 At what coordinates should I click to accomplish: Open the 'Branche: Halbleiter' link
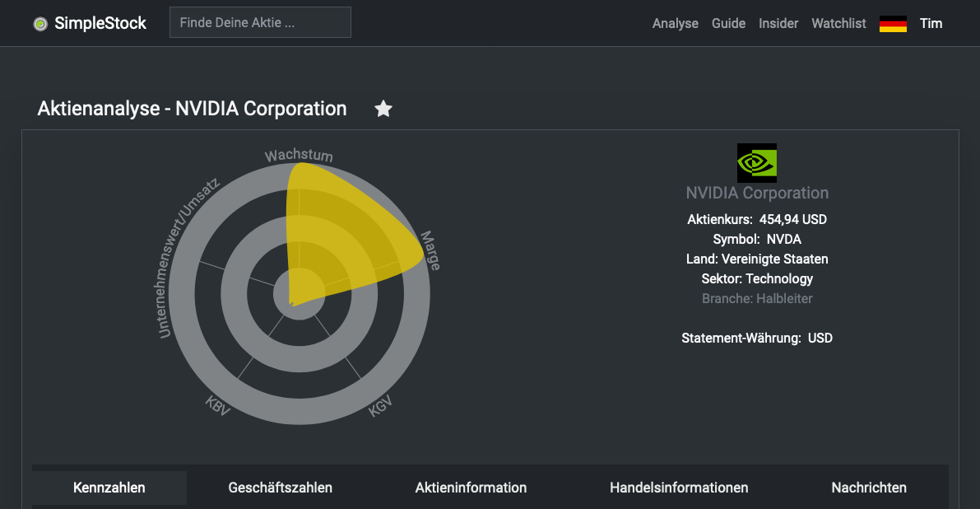[757, 298]
